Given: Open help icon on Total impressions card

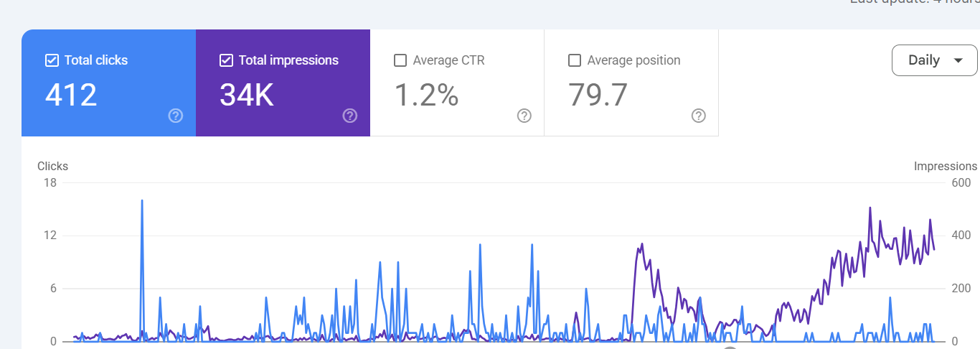Looking at the screenshot, I should (350, 116).
